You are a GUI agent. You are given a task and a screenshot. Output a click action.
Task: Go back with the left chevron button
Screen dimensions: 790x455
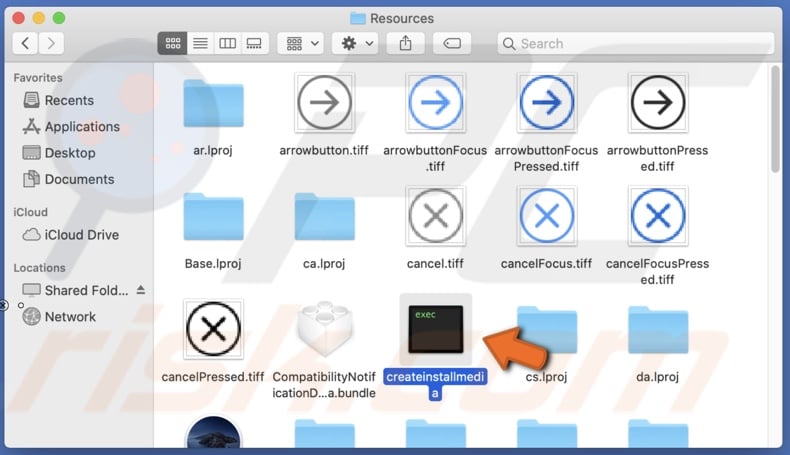point(25,43)
